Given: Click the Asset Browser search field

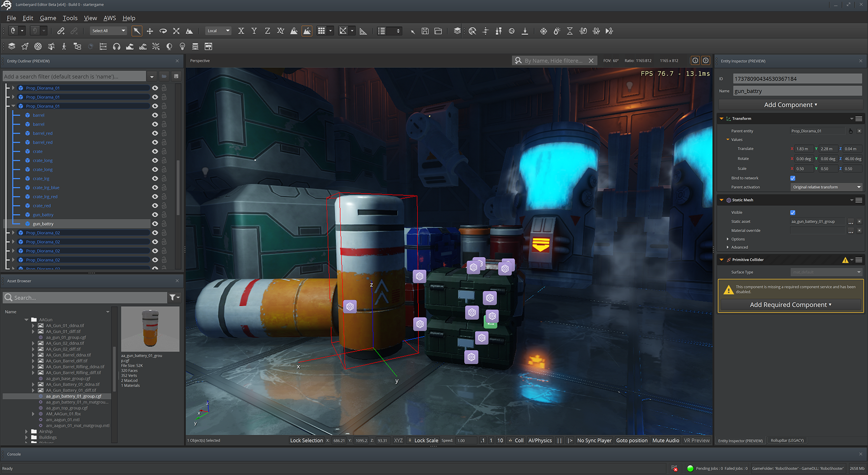Looking at the screenshot, I should tap(85, 297).
